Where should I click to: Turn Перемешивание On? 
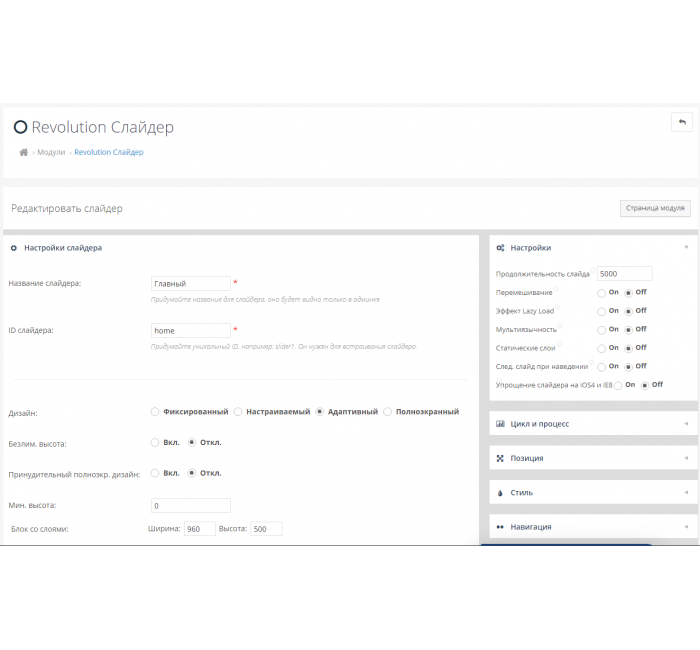click(601, 293)
